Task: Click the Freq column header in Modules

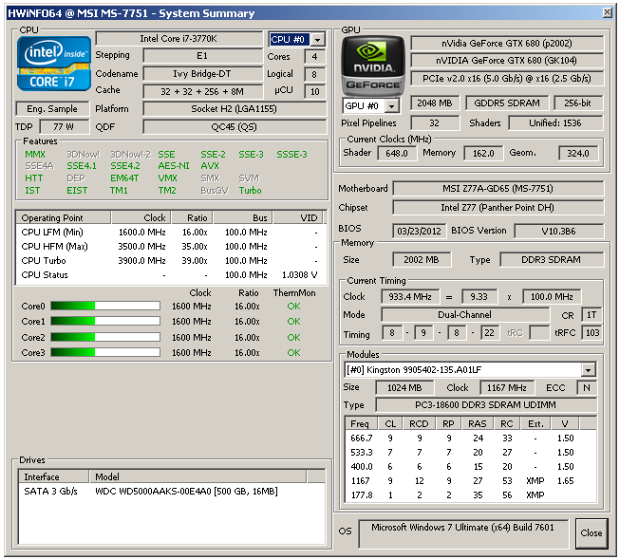Action: 361,424
